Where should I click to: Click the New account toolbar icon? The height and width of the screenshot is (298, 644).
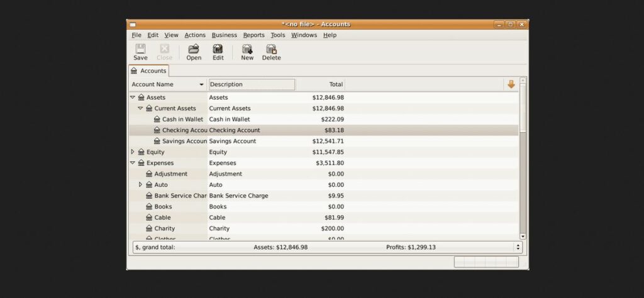pos(247,49)
